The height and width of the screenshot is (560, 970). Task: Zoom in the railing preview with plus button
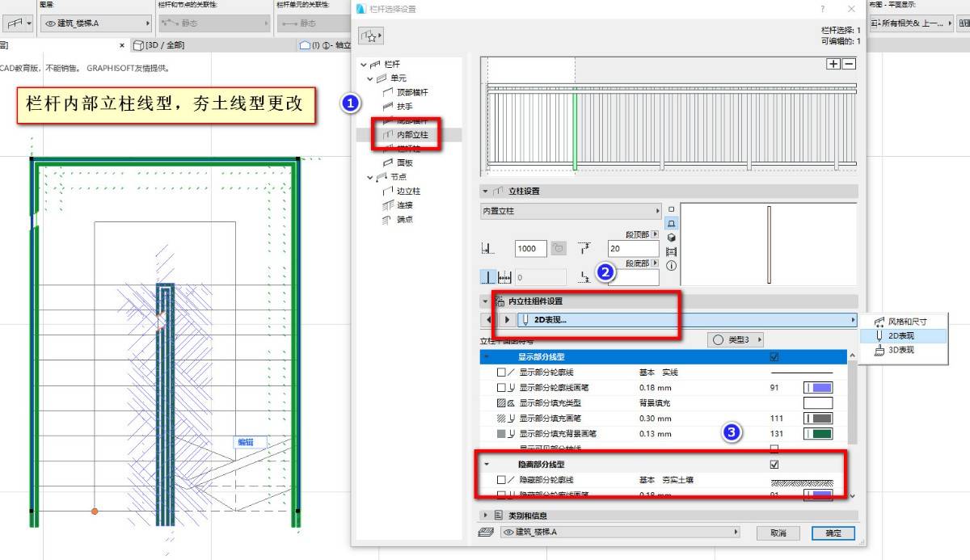[833, 65]
